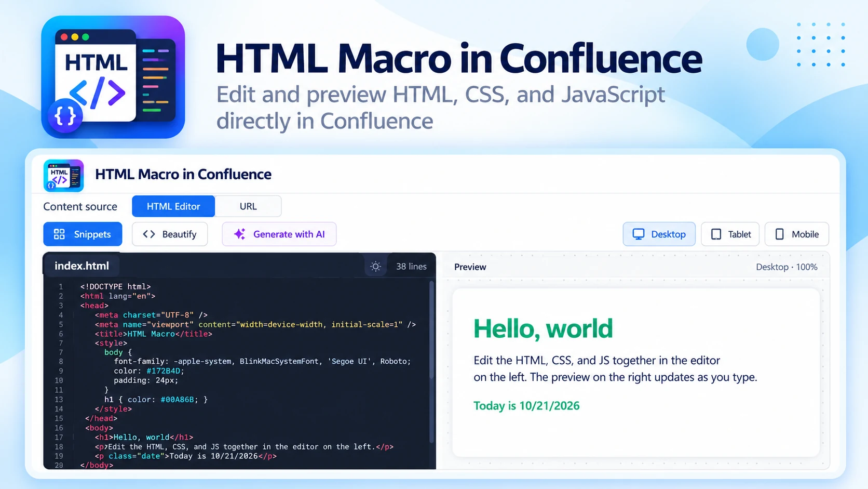Viewport: 868px width, 489px height.
Task: Click the <!DOCTYPE html> code line
Action: click(115, 287)
